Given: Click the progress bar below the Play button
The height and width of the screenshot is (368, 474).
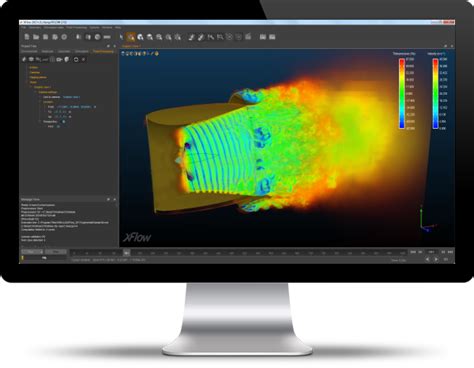Looking at the screenshot, I should pyautogui.click(x=44, y=258).
